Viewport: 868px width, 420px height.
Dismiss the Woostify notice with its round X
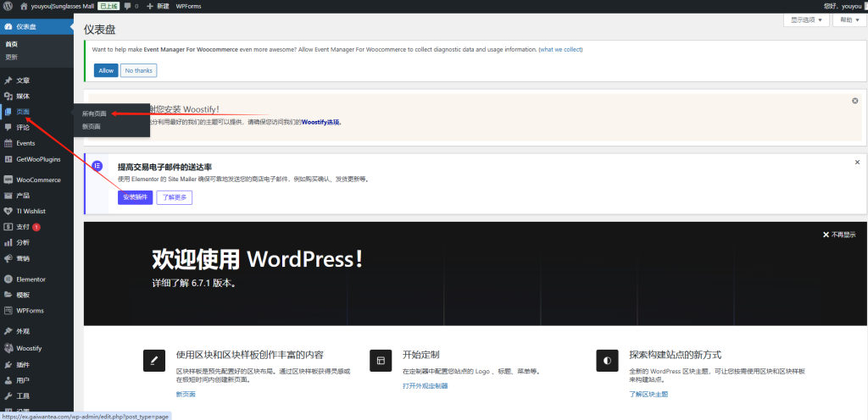pos(855,101)
